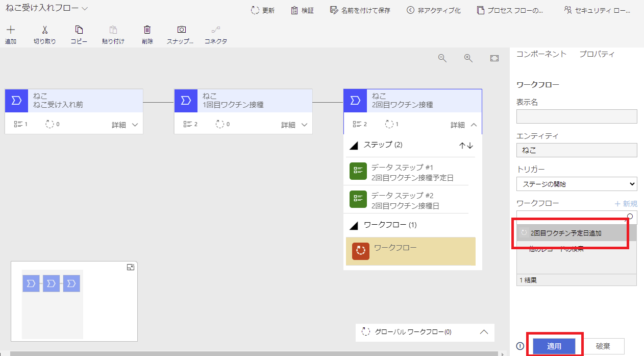The height and width of the screenshot is (356, 644).
Task: Click the ワークフロー lookup input field
Action: [x=571, y=217]
